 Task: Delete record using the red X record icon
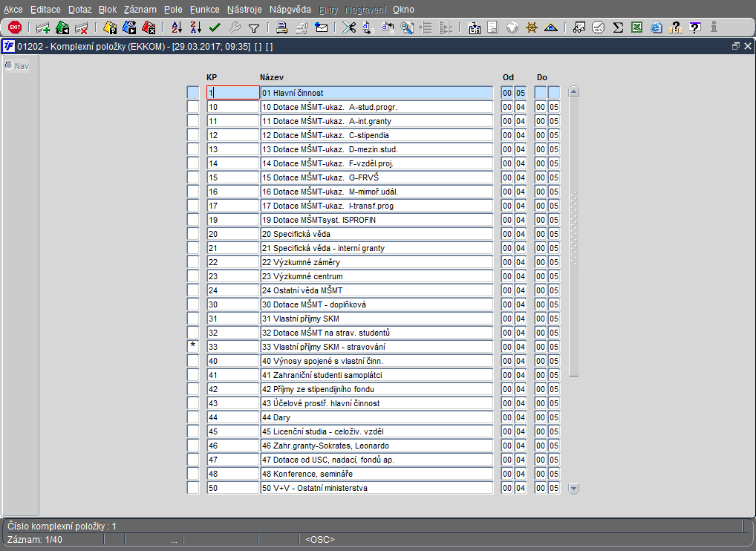[82, 28]
